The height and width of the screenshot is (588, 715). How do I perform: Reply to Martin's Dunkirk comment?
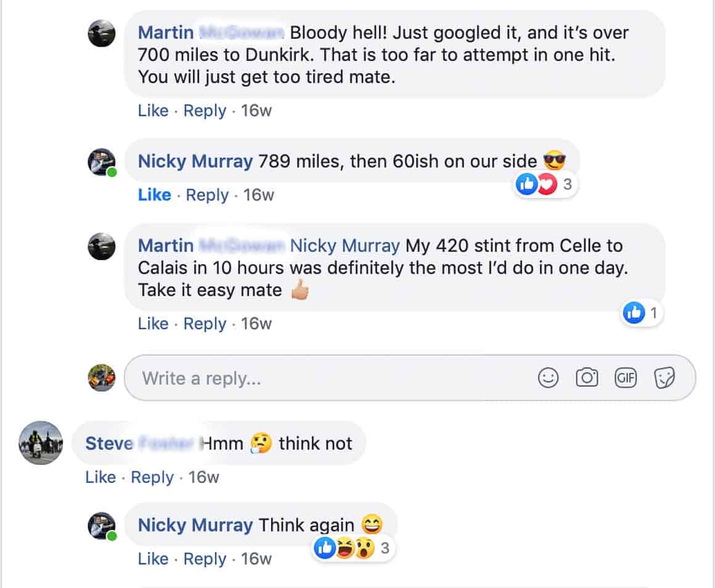[205, 111]
